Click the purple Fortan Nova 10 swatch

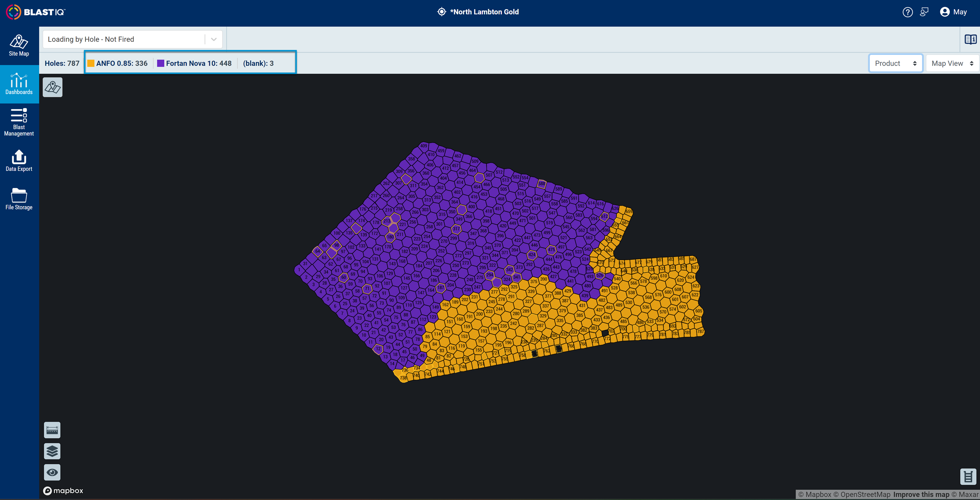(x=161, y=63)
